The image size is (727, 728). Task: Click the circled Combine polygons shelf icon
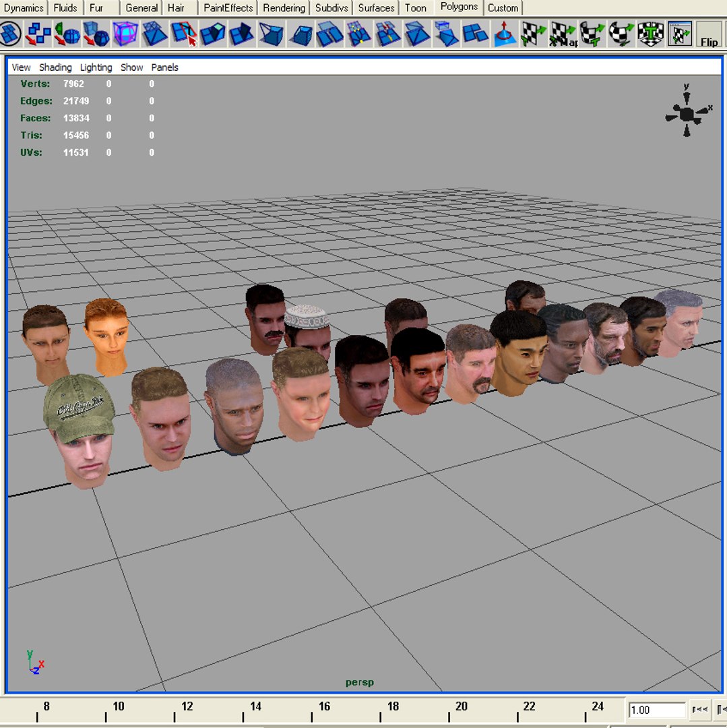click(x=10, y=34)
